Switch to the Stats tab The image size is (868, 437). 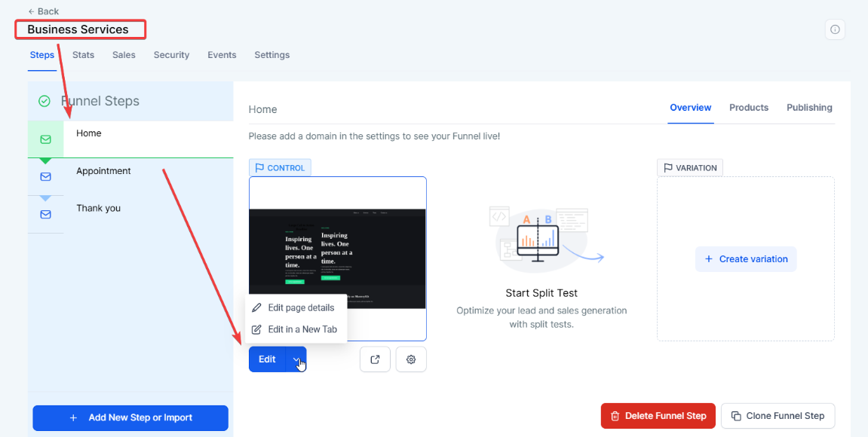(x=83, y=55)
